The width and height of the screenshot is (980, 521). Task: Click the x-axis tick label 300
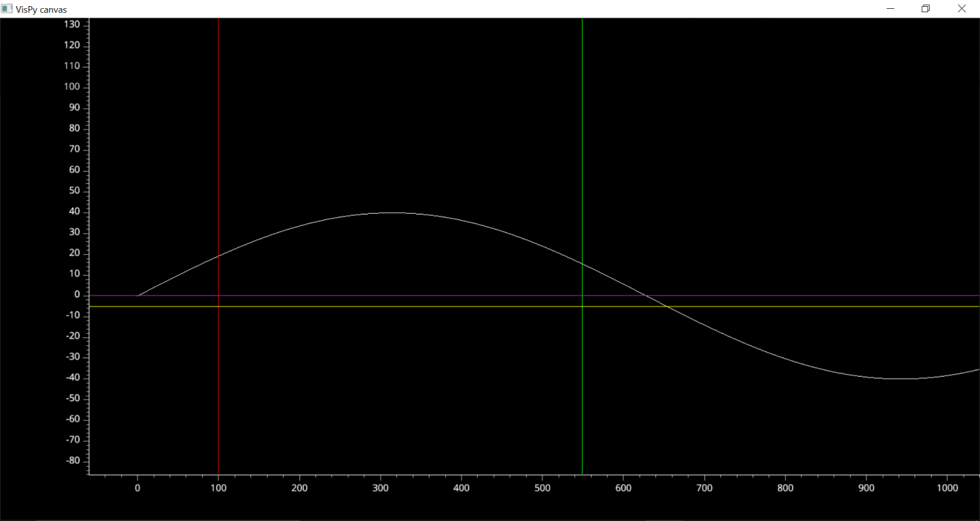380,488
